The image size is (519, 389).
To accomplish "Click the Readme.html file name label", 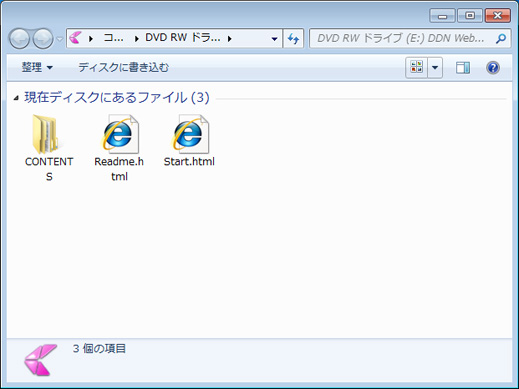I will point(119,169).
